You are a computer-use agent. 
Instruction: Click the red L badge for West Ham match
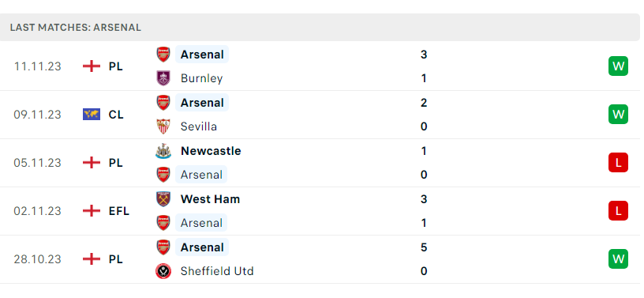pyautogui.click(x=618, y=211)
